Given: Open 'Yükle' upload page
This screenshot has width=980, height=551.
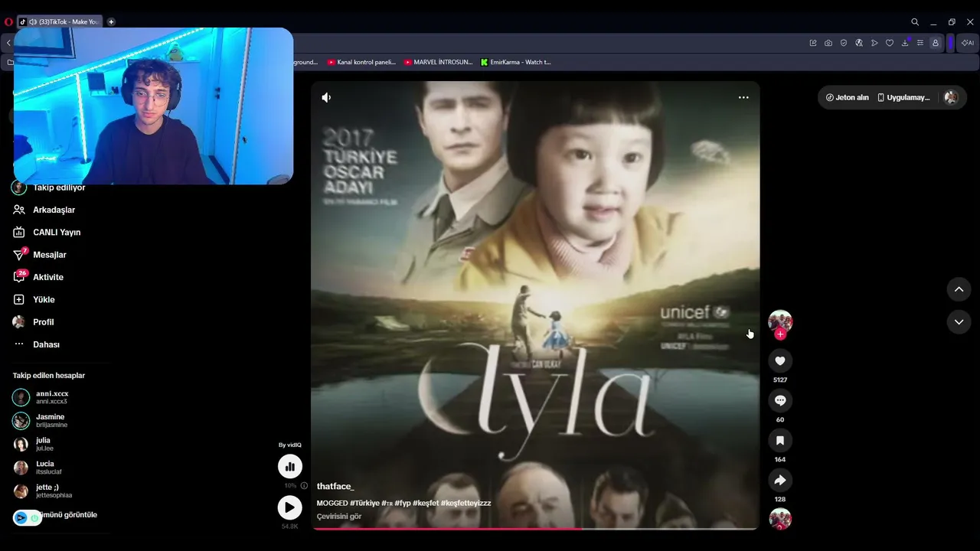Looking at the screenshot, I should click(34, 299).
